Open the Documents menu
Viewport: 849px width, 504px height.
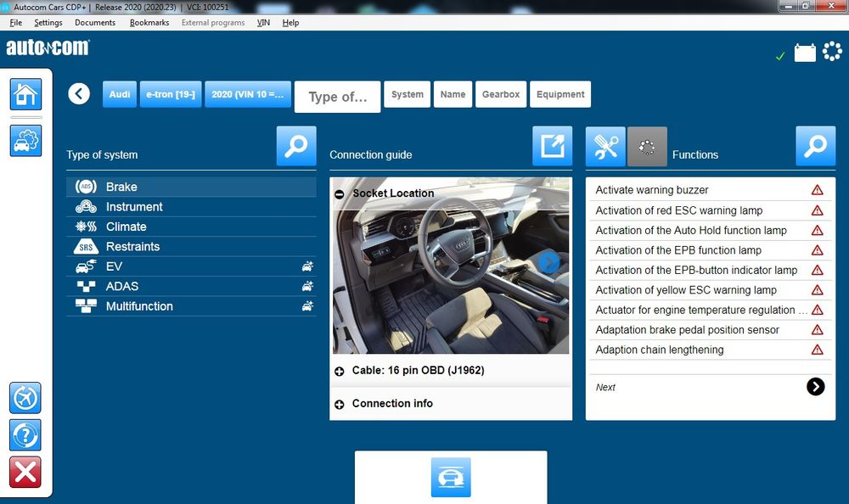[95, 23]
